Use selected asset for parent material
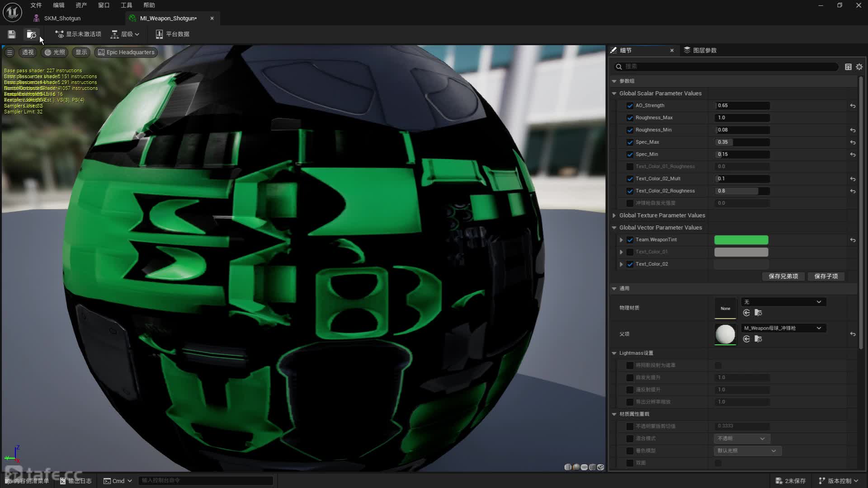This screenshot has height=488, width=868. (746, 339)
